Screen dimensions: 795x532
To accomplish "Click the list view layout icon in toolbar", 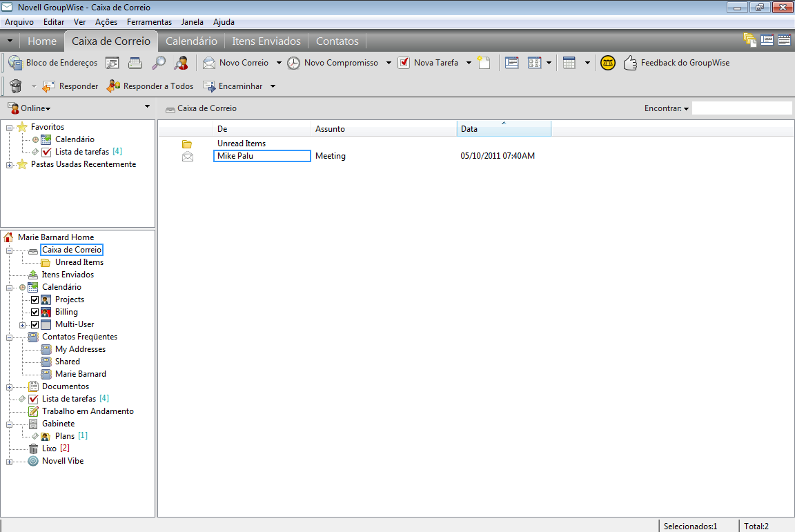I will 511,63.
